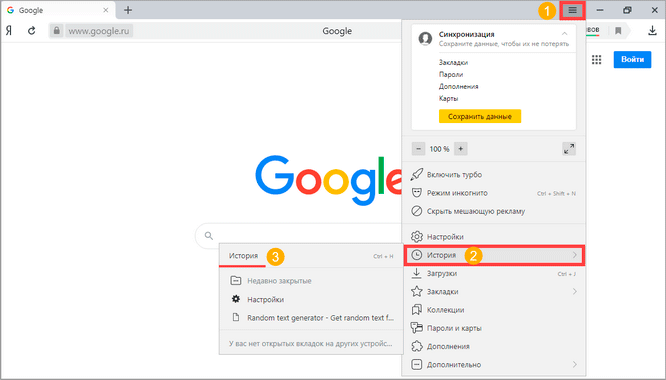This screenshot has height=380, width=666.
Task: Click the Google logo image
Action: pos(328,180)
